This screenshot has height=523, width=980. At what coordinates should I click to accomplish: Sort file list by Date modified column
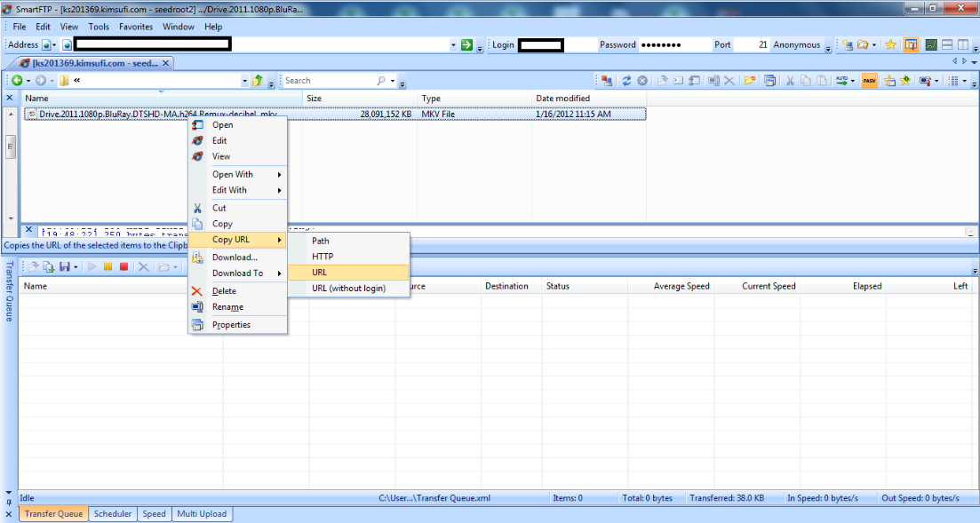(x=589, y=98)
